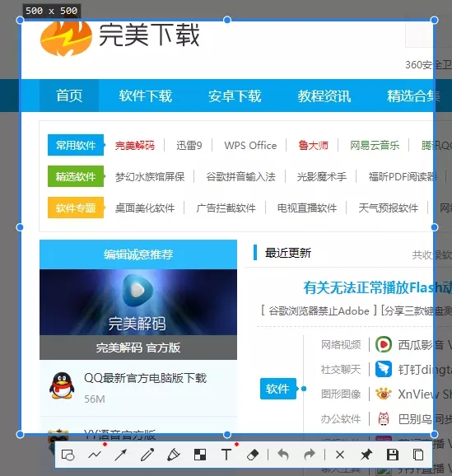This screenshot has width=452, height=476.
Task: Pin the screenshot to the screen
Action: pyautogui.click(x=366, y=455)
